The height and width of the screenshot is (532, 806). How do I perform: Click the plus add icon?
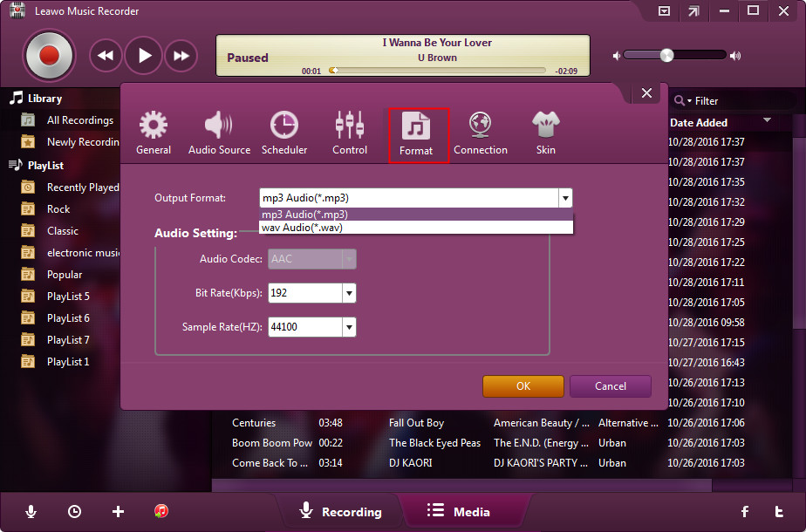click(x=119, y=511)
